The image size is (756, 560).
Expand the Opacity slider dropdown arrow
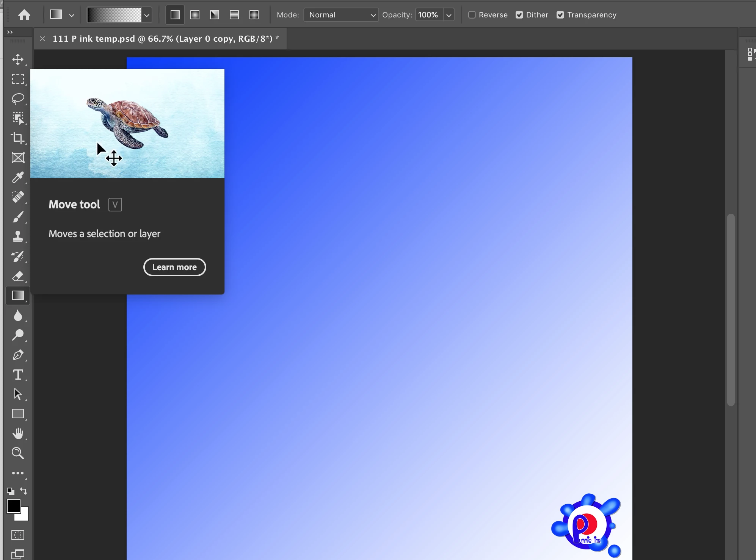point(449,15)
